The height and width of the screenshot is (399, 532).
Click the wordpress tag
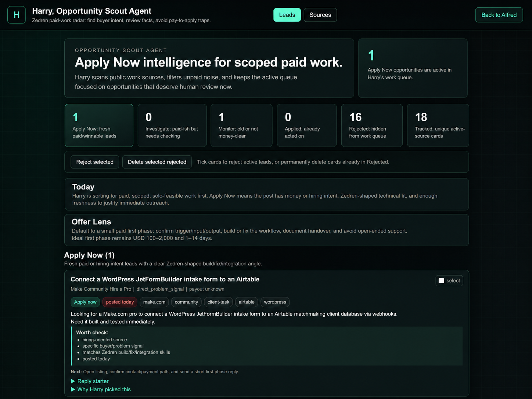coord(275,302)
